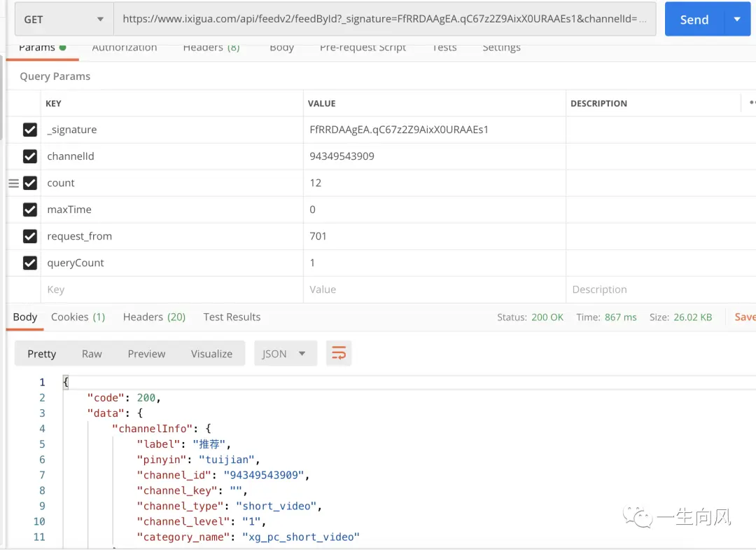The height and width of the screenshot is (550, 756).
Task: Uncheck the queryCount parameter checkbox
Action: [30, 263]
